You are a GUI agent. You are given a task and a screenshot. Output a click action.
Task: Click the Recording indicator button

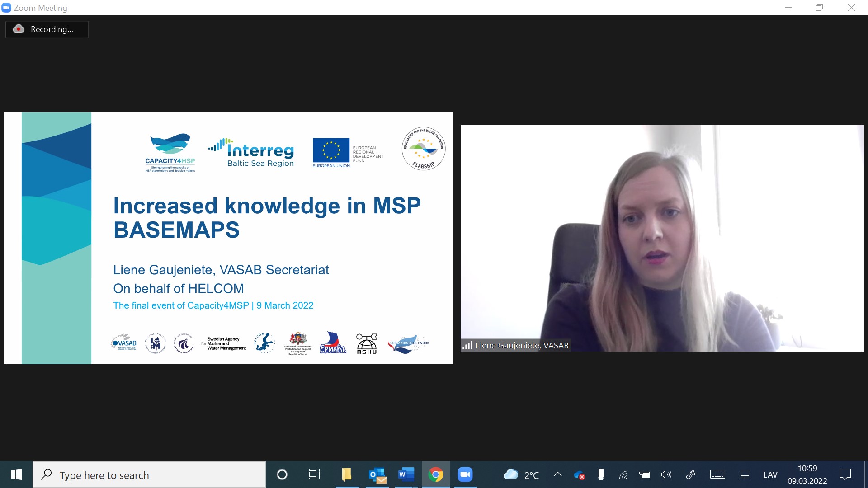[x=47, y=29]
